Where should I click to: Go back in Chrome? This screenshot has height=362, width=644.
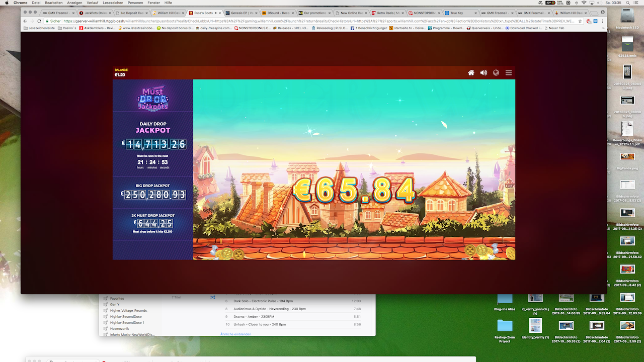[26, 21]
